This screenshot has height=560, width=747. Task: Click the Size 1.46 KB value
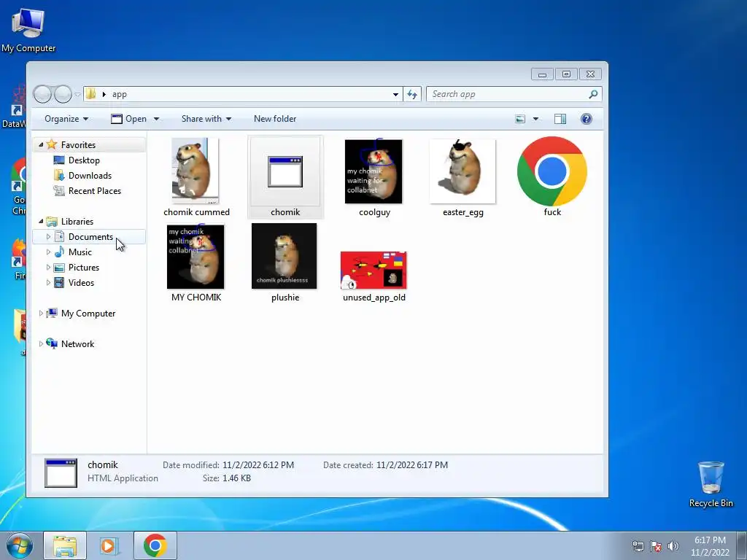236,478
